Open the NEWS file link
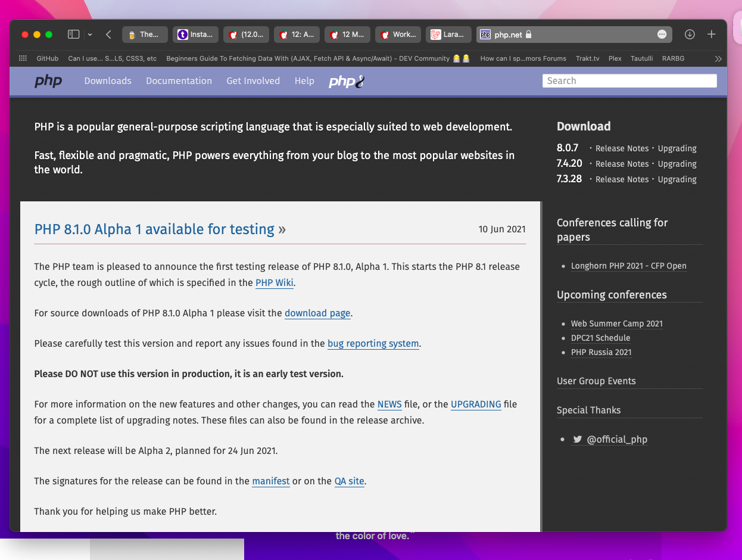Image resolution: width=742 pixels, height=560 pixels. coord(389,404)
